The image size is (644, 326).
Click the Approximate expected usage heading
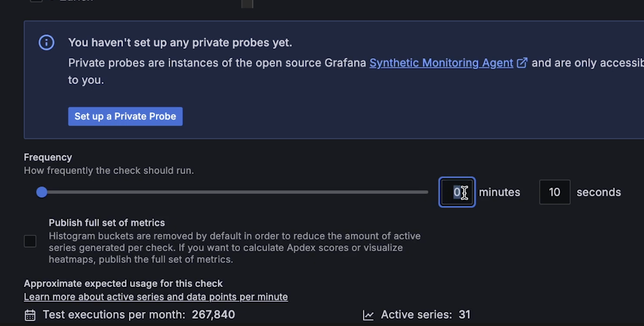pos(123,283)
